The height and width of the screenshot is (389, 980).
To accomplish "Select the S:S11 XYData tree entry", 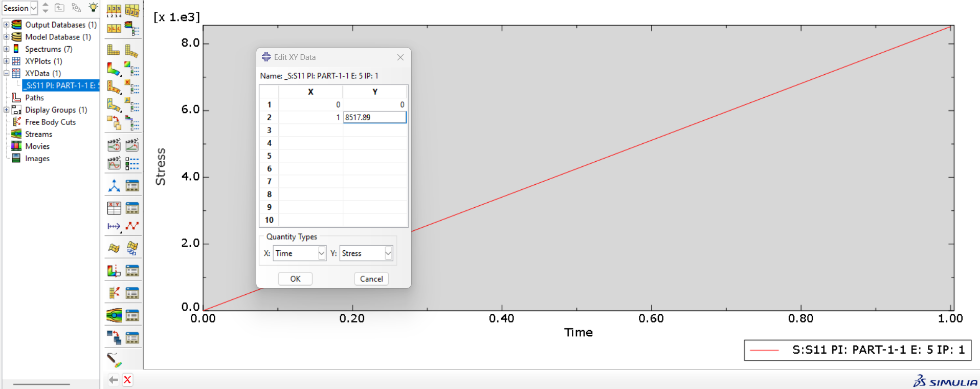I will [x=61, y=85].
